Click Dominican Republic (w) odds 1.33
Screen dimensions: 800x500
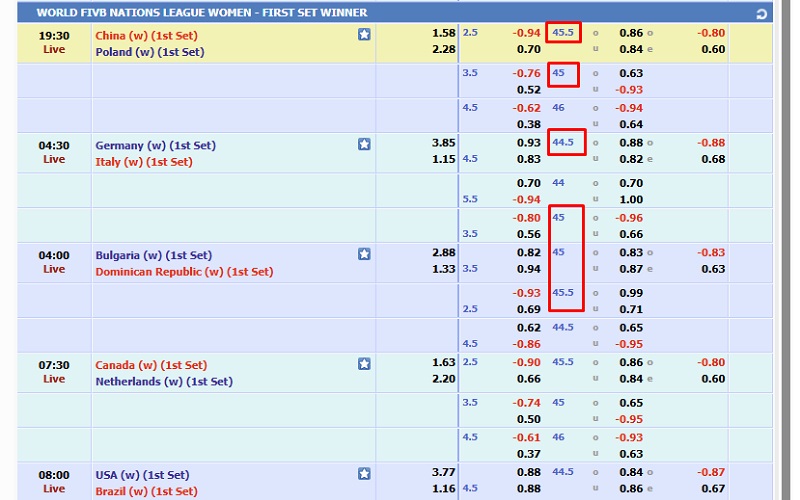point(444,270)
